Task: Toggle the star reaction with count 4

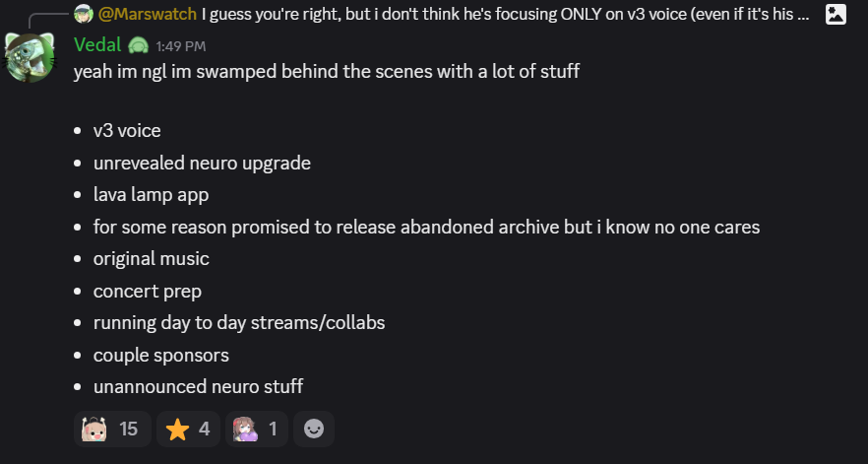Action: pos(188,429)
